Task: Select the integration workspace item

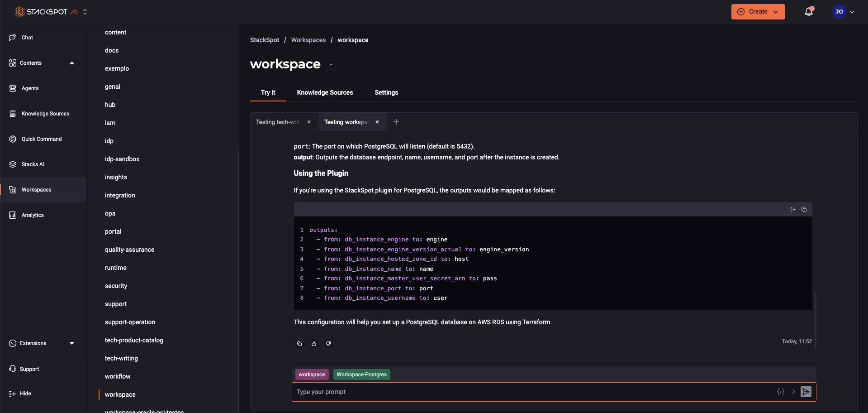Action: point(120,195)
